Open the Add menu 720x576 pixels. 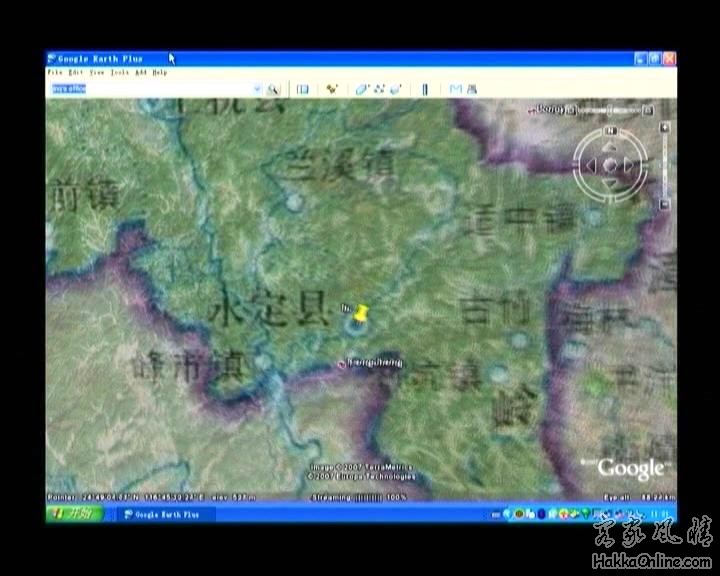[x=141, y=73]
